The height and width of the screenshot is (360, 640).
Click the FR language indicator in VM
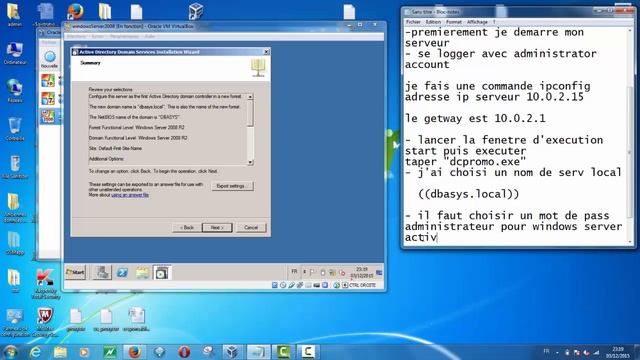click(x=294, y=271)
